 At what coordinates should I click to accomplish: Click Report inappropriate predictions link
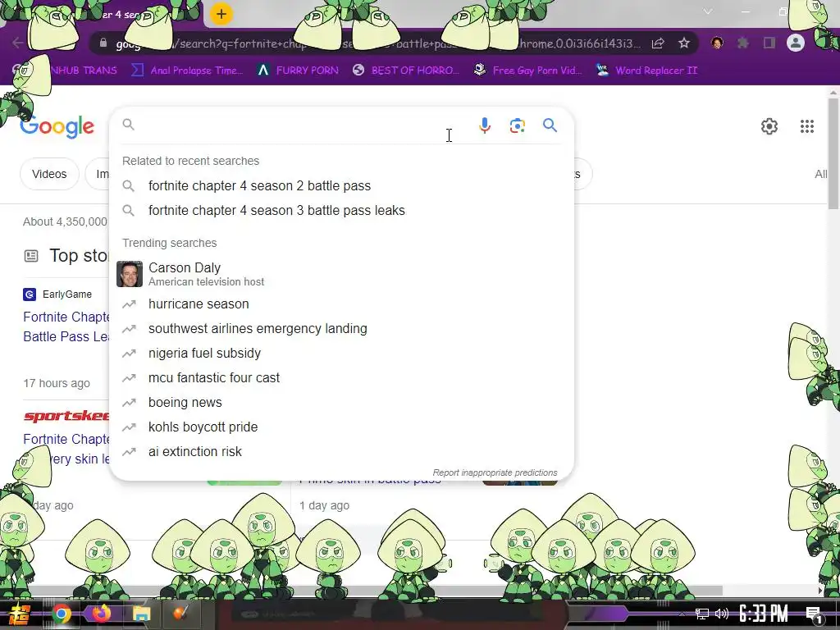[495, 472]
